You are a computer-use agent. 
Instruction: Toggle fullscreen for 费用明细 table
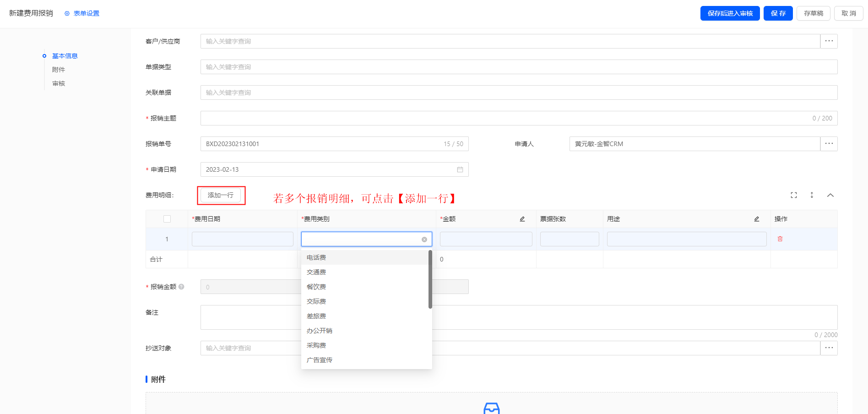coord(794,195)
